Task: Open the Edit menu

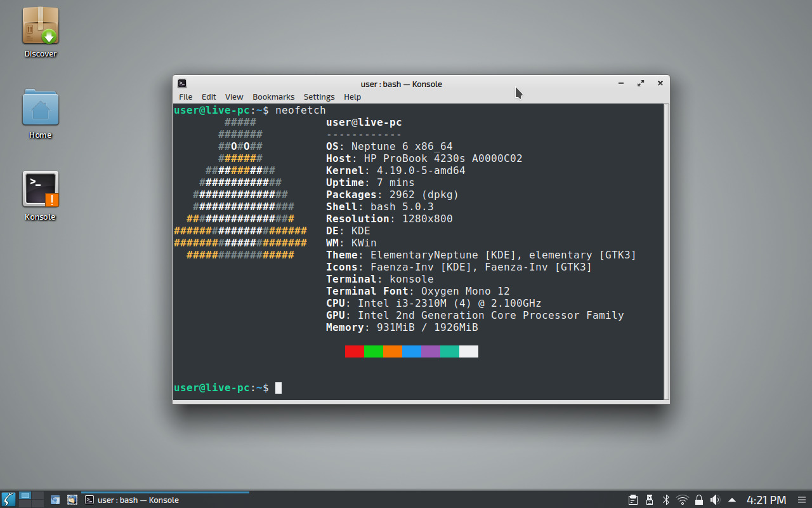Action: pyautogui.click(x=209, y=97)
